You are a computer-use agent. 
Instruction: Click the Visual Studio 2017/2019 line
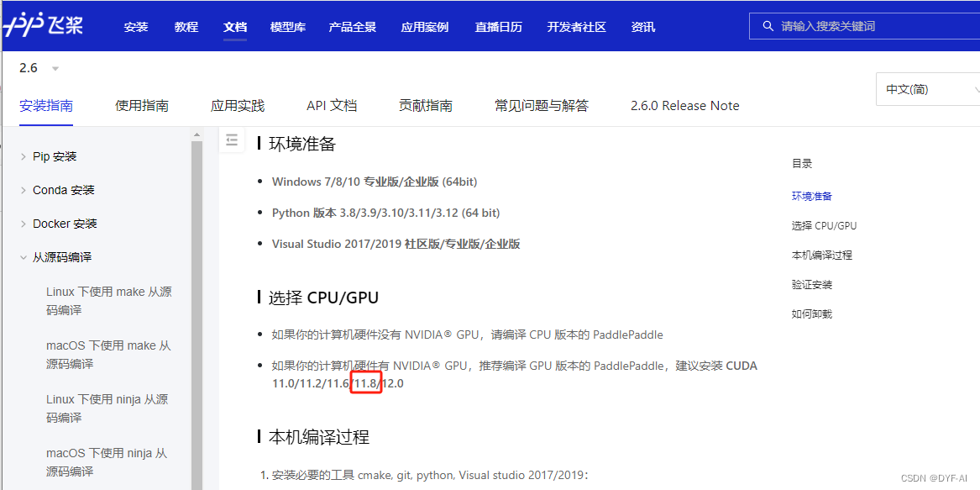tap(396, 245)
